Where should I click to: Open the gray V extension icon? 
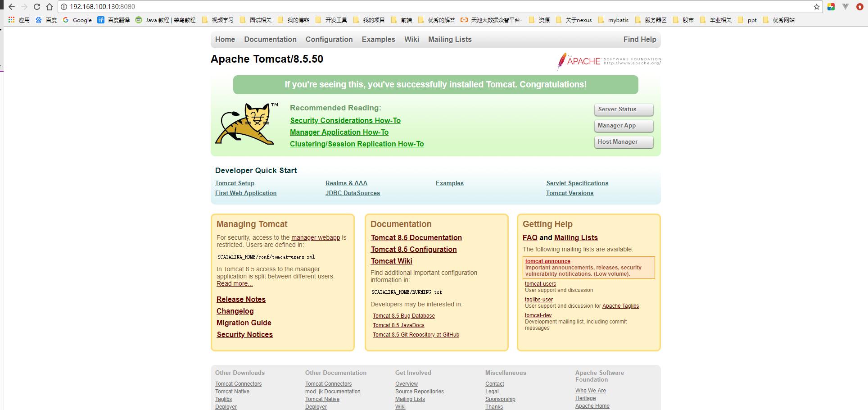click(845, 7)
